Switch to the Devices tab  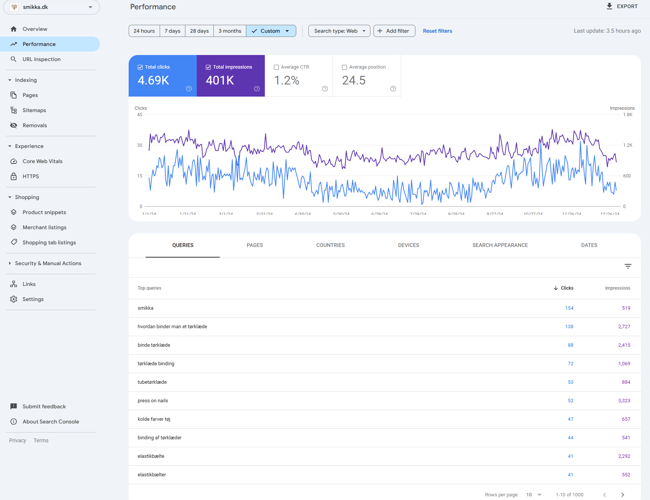click(408, 245)
